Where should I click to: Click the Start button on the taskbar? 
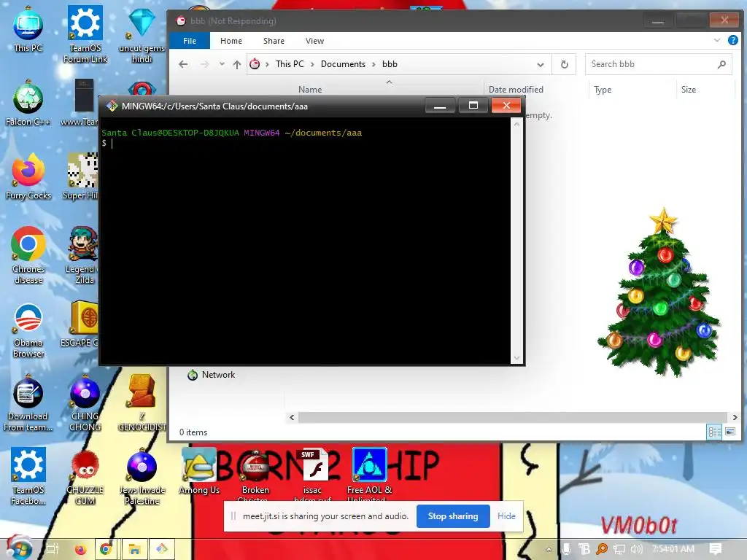(19, 548)
